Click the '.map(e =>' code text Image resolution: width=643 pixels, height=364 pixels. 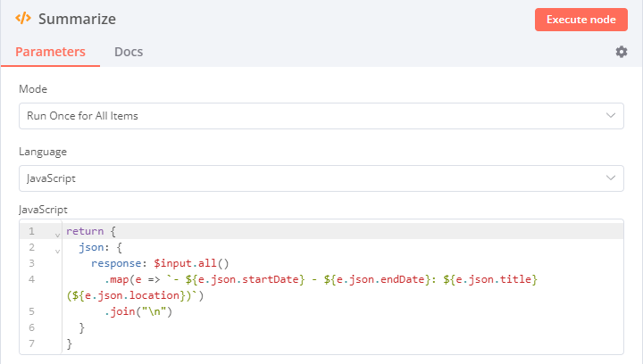[x=132, y=279]
